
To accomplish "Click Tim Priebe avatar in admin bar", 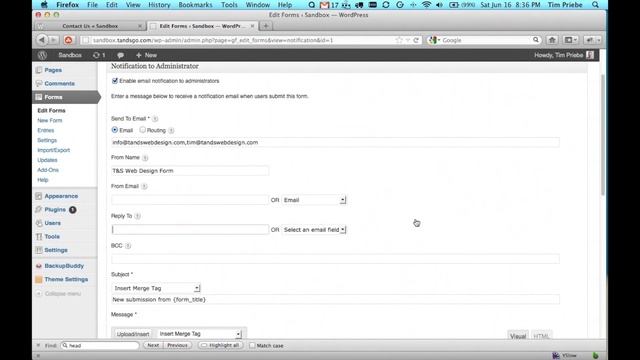I will [590, 55].
